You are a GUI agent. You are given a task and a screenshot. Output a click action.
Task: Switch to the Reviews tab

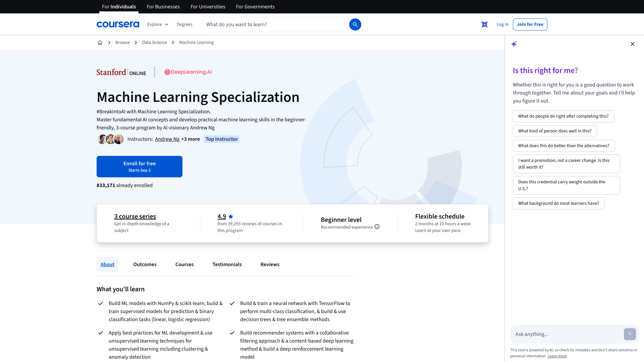point(270,264)
